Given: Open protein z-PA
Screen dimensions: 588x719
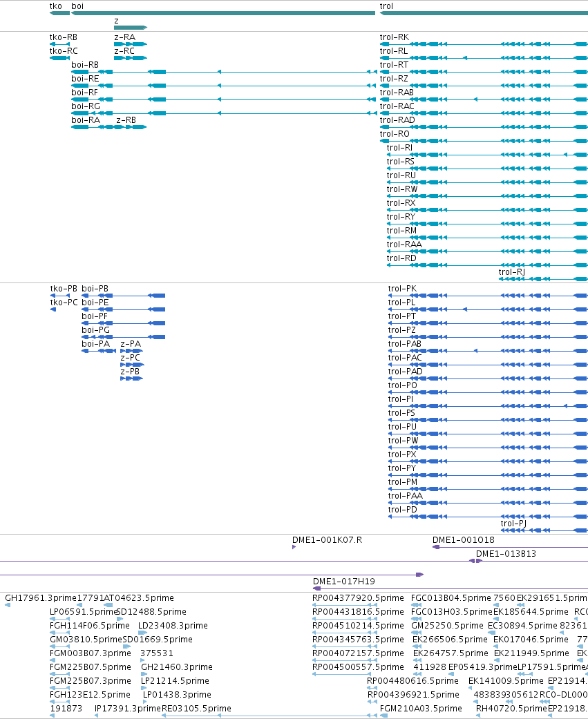Looking at the screenshot, I should coord(131,344).
